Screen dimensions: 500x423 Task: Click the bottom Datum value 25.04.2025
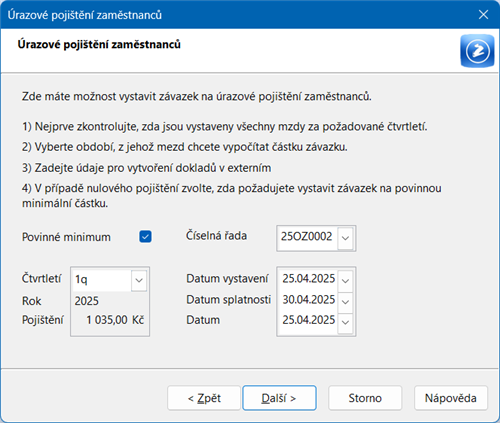tap(308, 320)
